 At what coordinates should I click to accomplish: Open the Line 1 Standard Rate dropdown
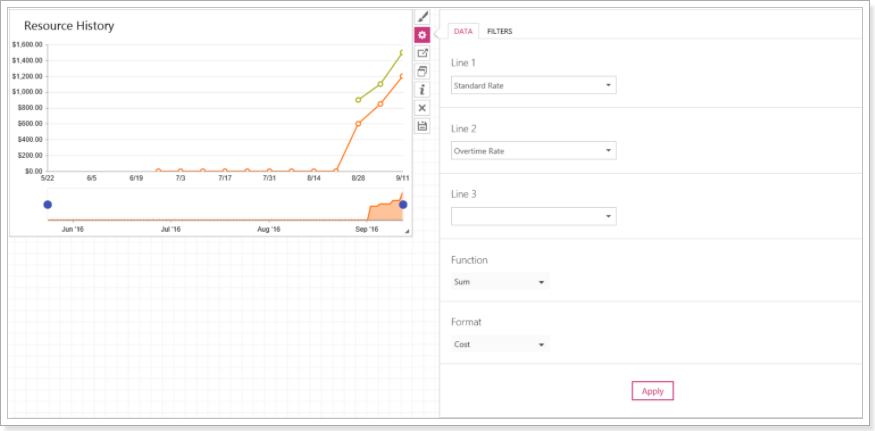tap(533, 85)
